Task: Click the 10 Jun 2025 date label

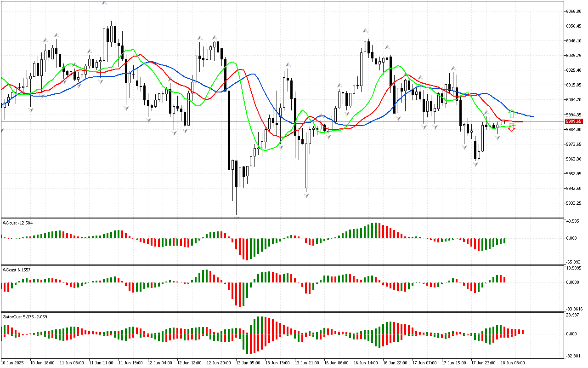Action: coord(13,363)
